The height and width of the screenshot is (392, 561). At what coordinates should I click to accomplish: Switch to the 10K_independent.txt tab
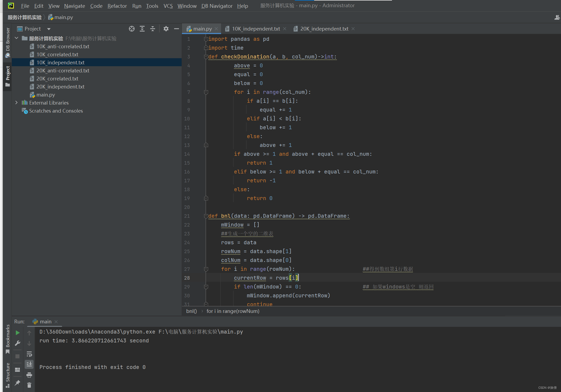click(256, 29)
